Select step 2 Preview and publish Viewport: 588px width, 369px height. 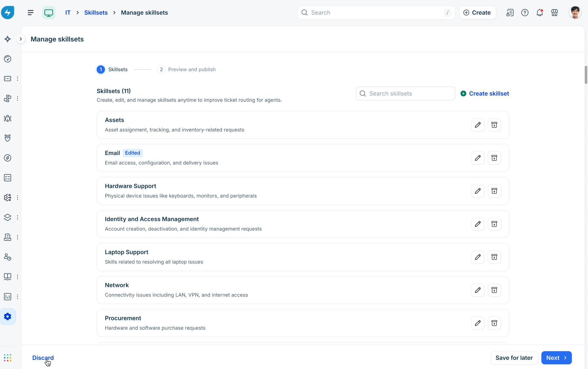(x=186, y=69)
